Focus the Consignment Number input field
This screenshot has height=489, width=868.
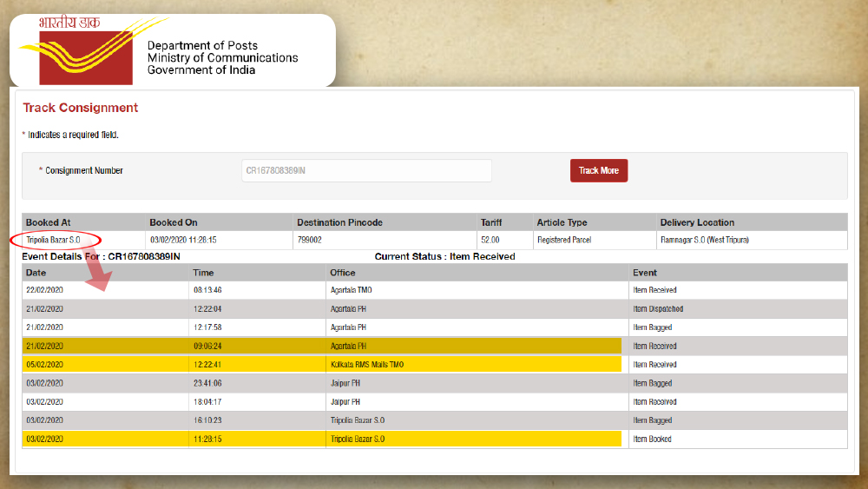pyautogui.click(x=366, y=170)
